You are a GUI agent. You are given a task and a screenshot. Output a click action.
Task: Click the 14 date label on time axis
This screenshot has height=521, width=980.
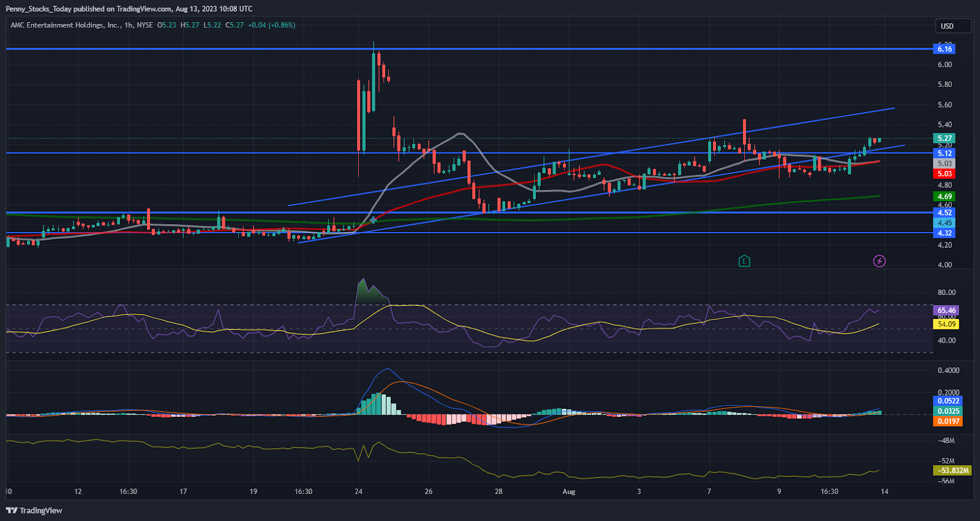click(x=884, y=492)
